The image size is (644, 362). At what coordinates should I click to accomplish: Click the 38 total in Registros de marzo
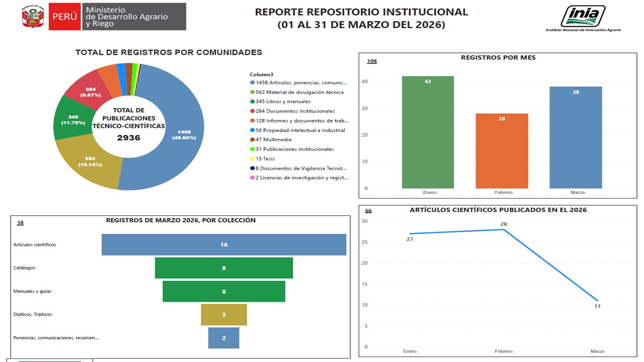tap(20, 223)
